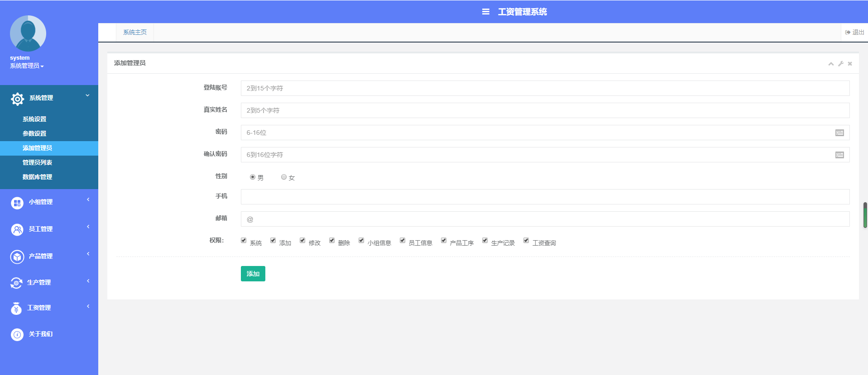Screen dimensions: 868x375
Task: Click the 小组管理 grid icon
Action: pos(17,203)
